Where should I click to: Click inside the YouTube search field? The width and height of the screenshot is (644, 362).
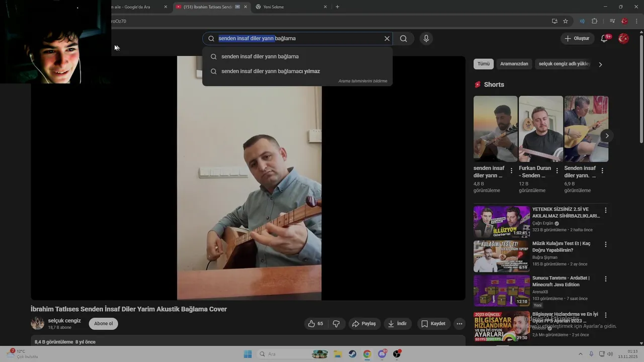click(x=297, y=39)
